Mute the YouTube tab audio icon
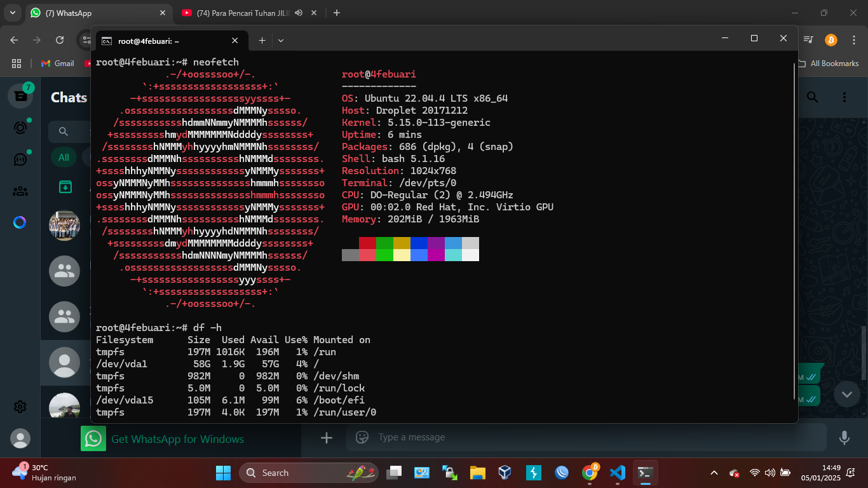This screenshot has width=868, height=488. pyautogui.click(x=299, y=13)
